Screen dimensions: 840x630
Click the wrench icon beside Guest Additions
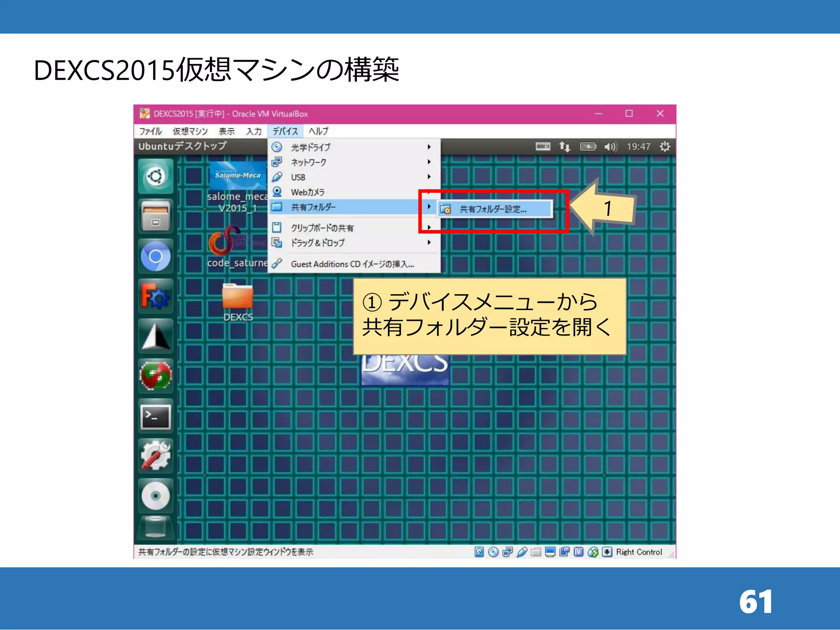(277, 263)
